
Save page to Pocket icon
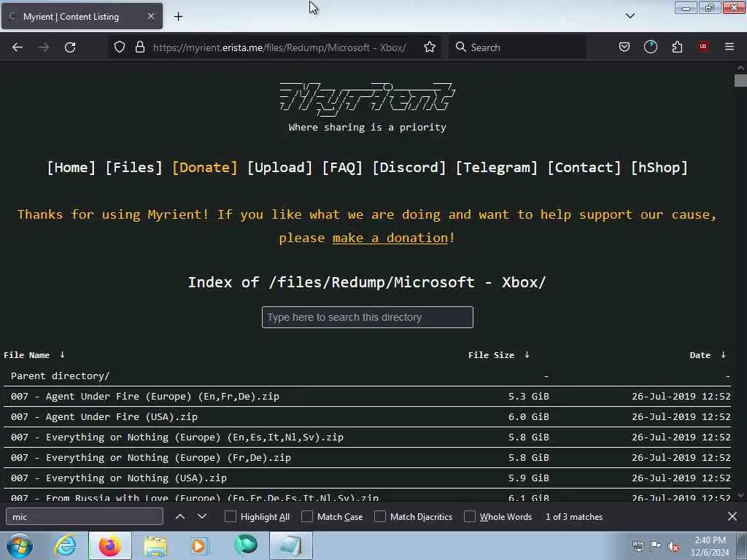pos(624,47)
